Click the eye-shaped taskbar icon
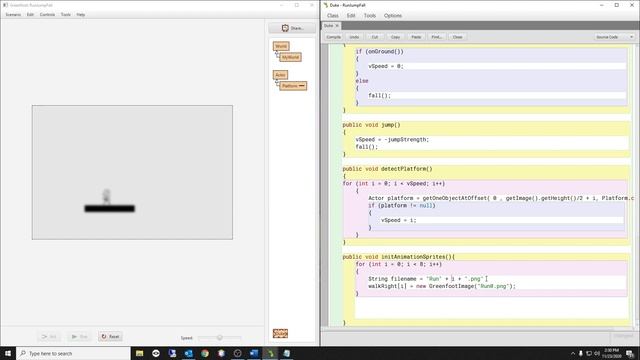The height and width of the screenshot is (360, 640). coord(156,353)
